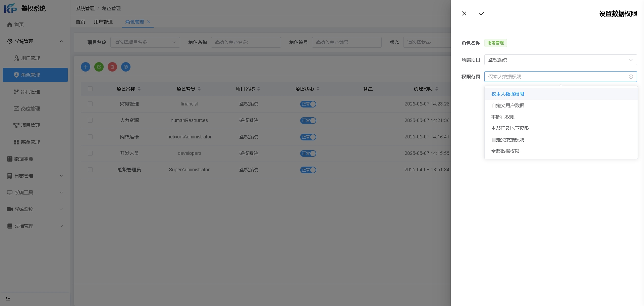Screen dimensions: 644x306
Task: Click the red delete role icon
Action: coord(112,67)
